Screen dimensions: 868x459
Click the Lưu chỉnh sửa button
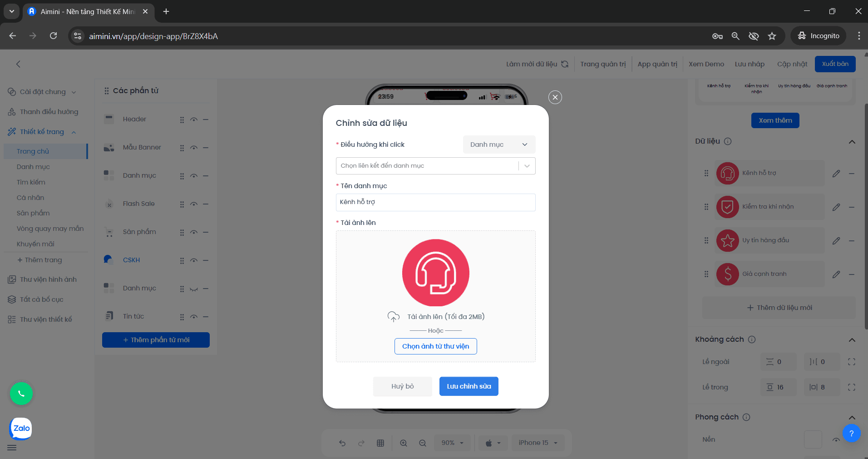[469, 386]
